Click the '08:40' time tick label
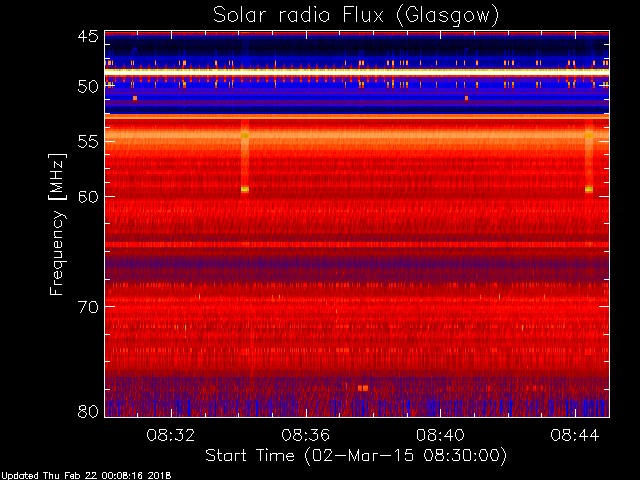The height and width of the screenshot is (480, 640). pyautogui.click(x=440, y=435)
